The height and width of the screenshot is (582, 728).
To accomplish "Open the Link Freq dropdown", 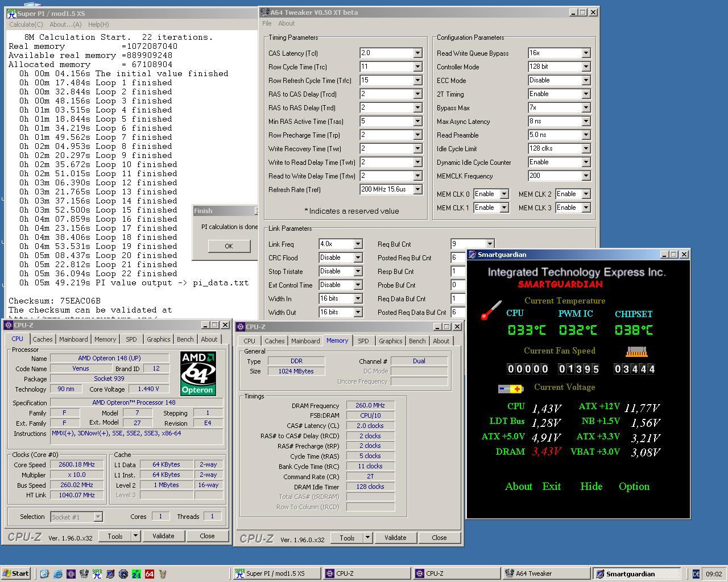I will 358,244.
